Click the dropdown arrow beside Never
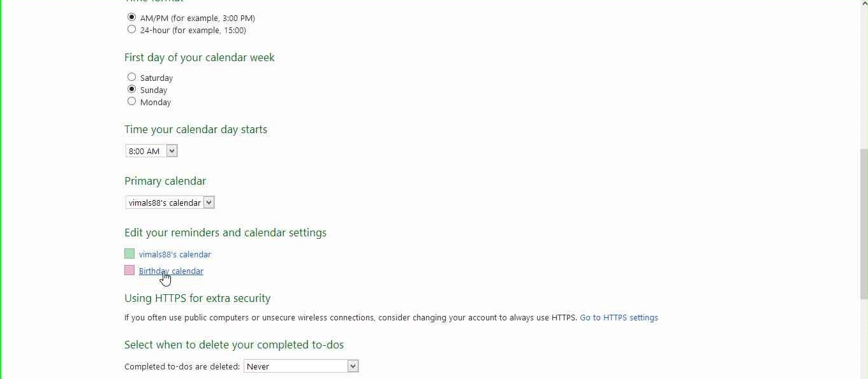 click(353, 366)
